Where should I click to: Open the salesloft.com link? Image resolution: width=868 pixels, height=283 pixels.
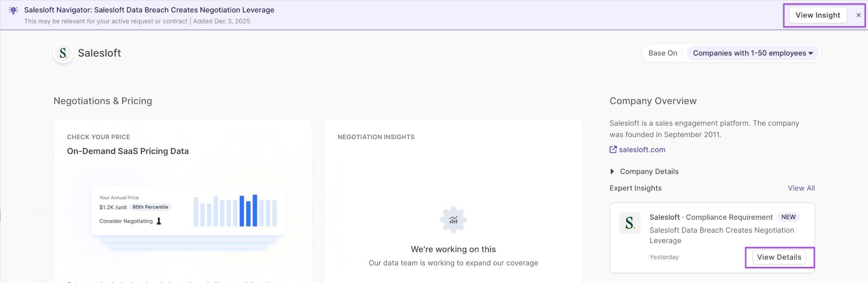[642, 149]
